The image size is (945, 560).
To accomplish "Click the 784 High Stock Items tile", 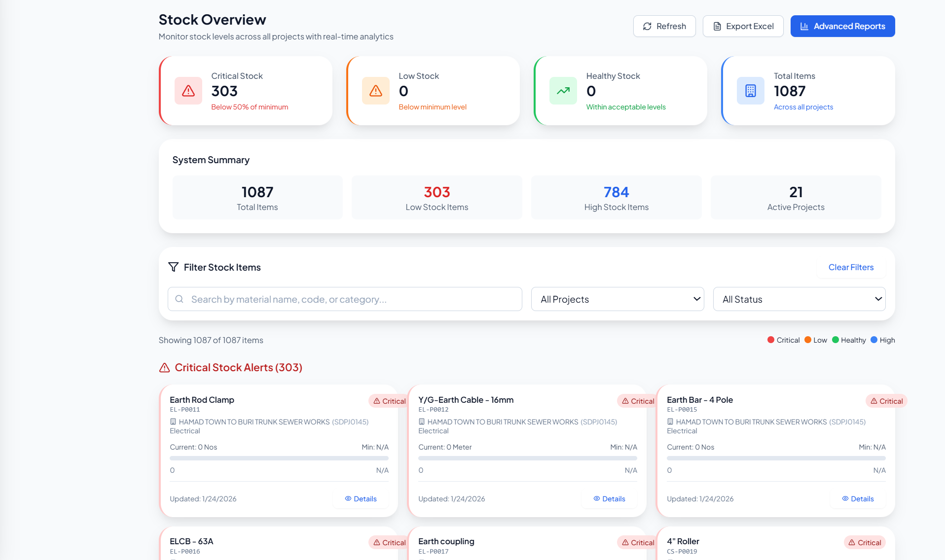I will pyautogui.click(x=617, y=198).
